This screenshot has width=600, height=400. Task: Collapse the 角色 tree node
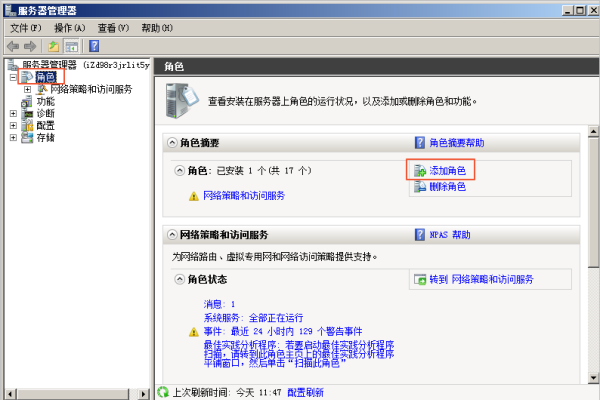[13, 77]
